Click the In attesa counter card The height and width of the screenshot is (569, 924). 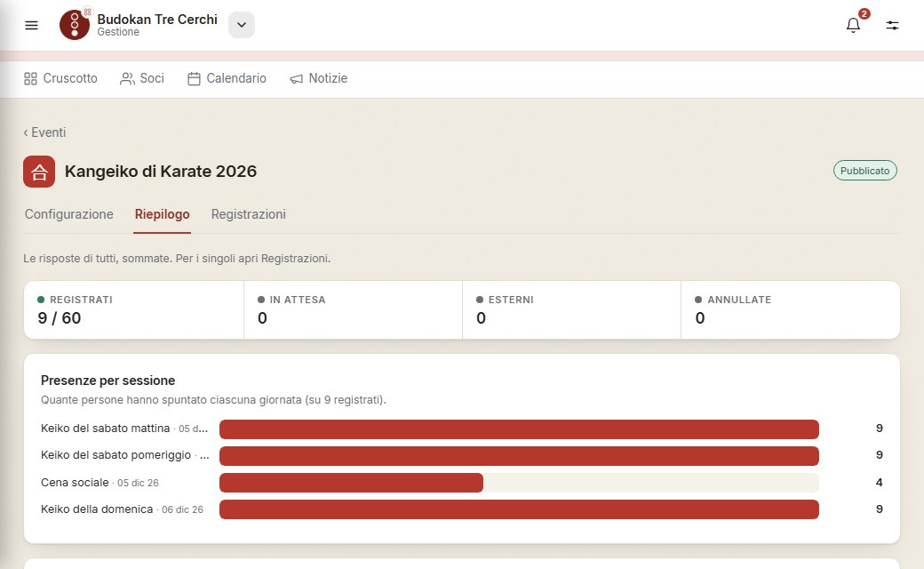coord(353,309)
